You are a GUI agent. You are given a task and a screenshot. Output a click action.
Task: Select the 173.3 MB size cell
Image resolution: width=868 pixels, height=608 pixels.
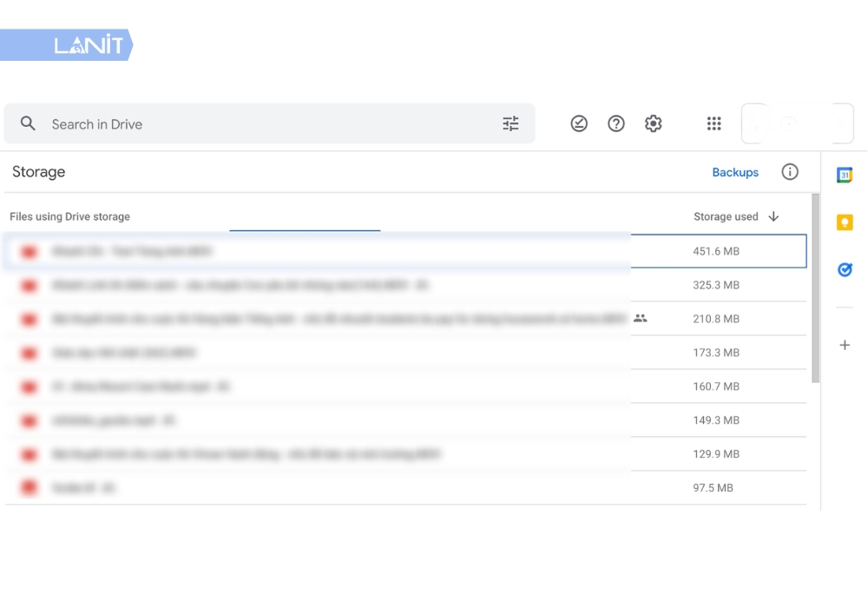(x=716, y=353)
